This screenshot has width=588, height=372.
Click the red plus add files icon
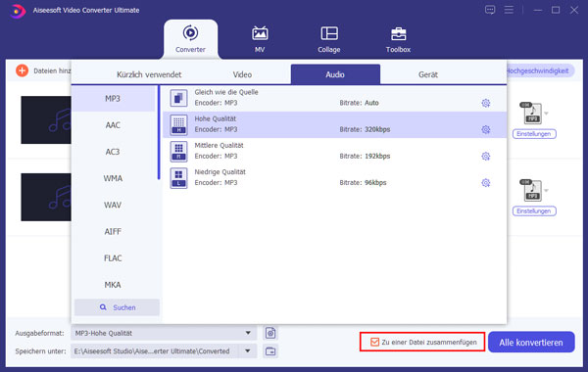[23, 70]
